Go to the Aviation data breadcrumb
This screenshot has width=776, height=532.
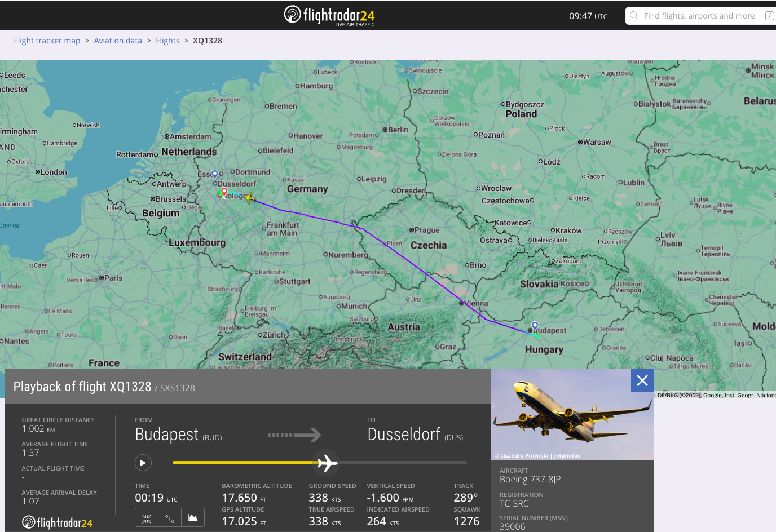[118, 41]
